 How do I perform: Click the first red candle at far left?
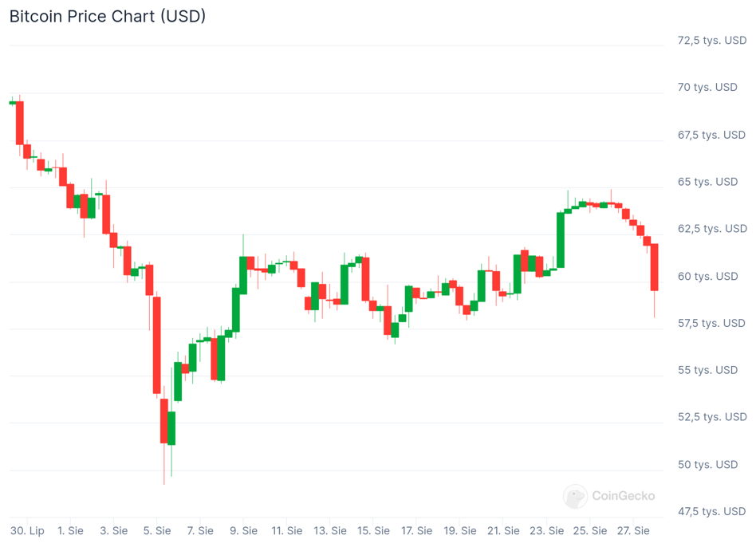(20, 123)
